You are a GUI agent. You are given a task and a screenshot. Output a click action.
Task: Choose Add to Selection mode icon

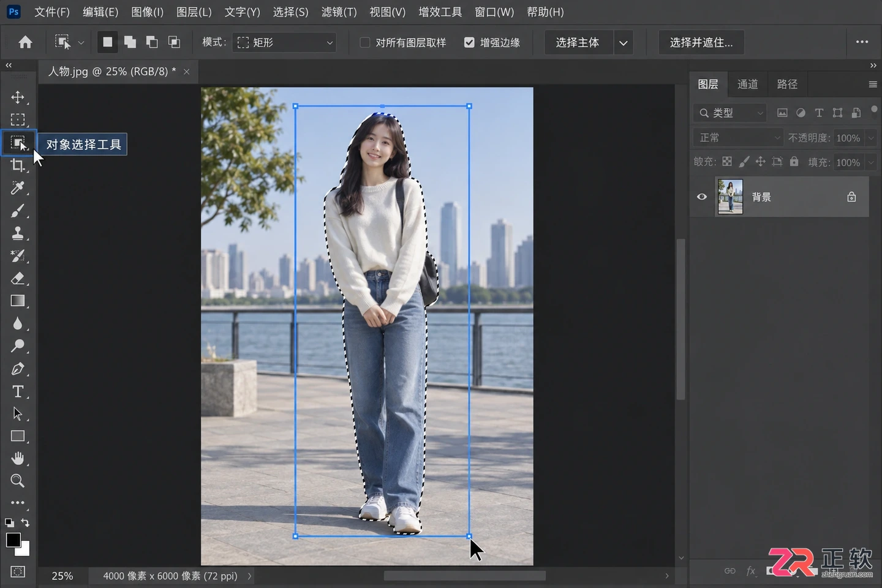pyautogui.click(x=130, y=42)
